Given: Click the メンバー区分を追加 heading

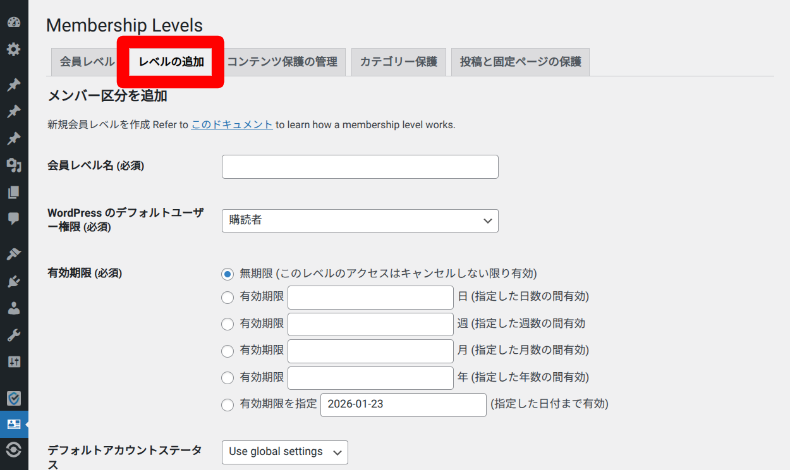Looking at the screenshot, I should click(x=107, y=96).
